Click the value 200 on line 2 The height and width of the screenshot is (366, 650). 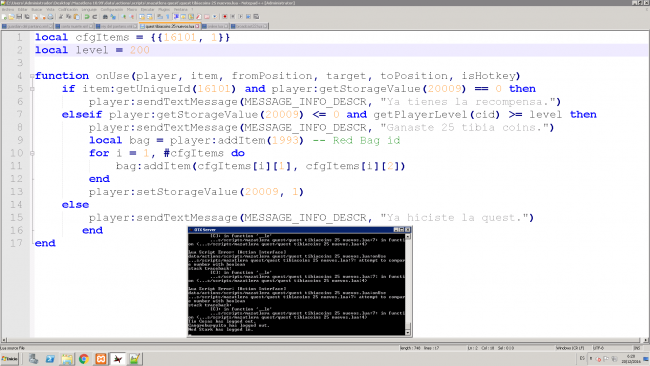coord(140,50)
